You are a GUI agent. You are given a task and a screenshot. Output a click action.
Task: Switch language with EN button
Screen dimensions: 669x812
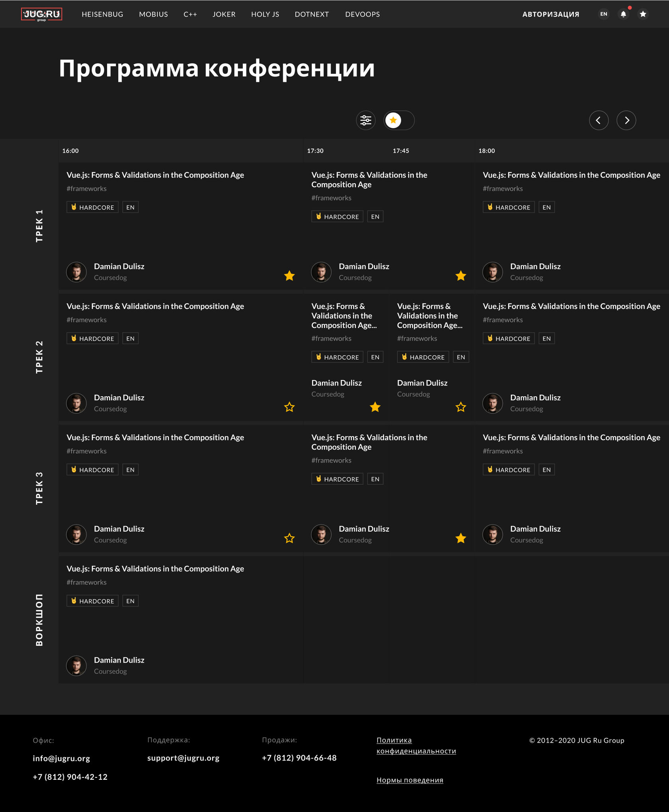604,14
